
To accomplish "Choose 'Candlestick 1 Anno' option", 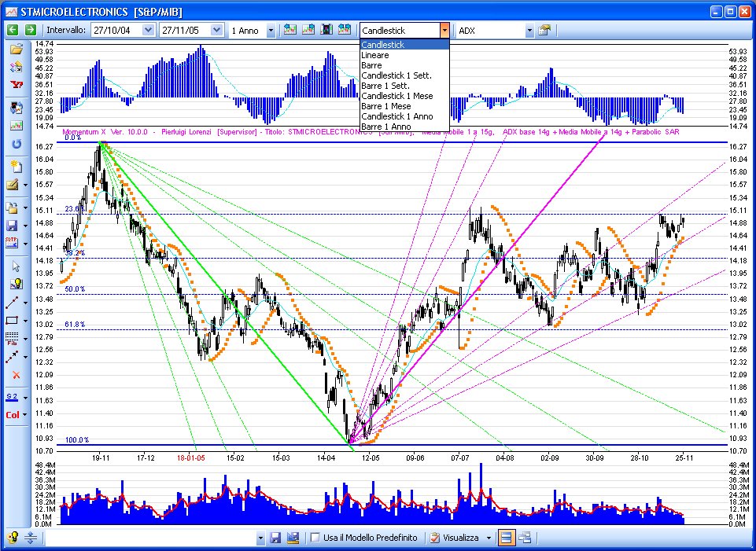I will coord(404,116).
